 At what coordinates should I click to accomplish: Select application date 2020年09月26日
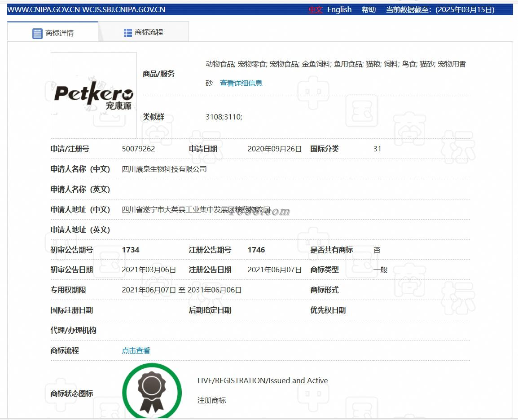click(x=275, y=149)
